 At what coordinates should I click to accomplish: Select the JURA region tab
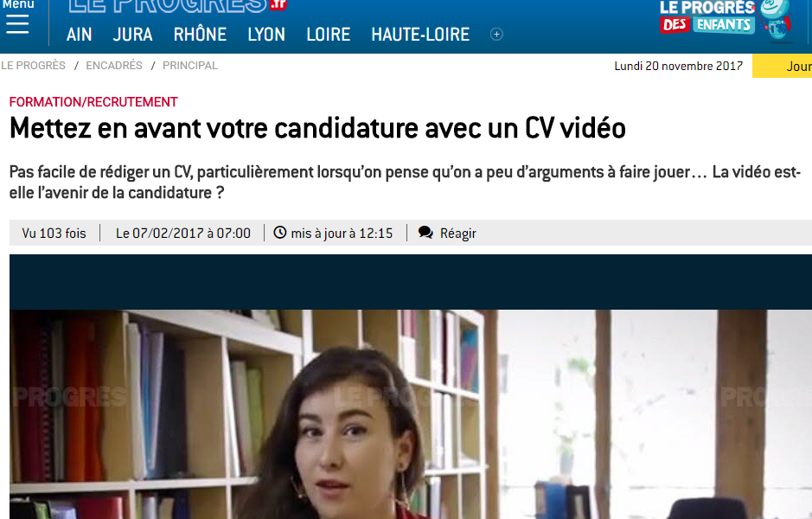pos(132,35)
